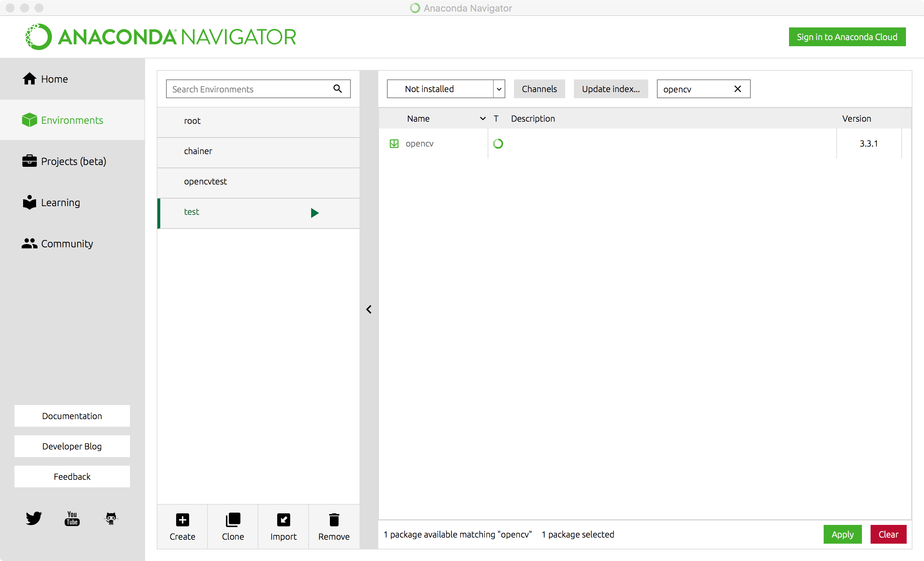Screen dimensions: 924x561
Task: Apply the selected package changes
Action: [842, 534]
